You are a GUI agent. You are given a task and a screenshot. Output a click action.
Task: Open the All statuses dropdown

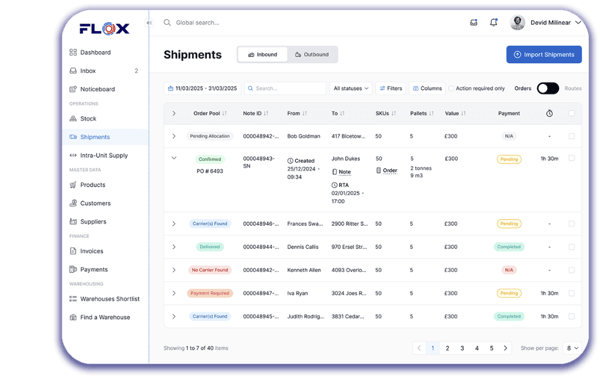pos(351,88)
